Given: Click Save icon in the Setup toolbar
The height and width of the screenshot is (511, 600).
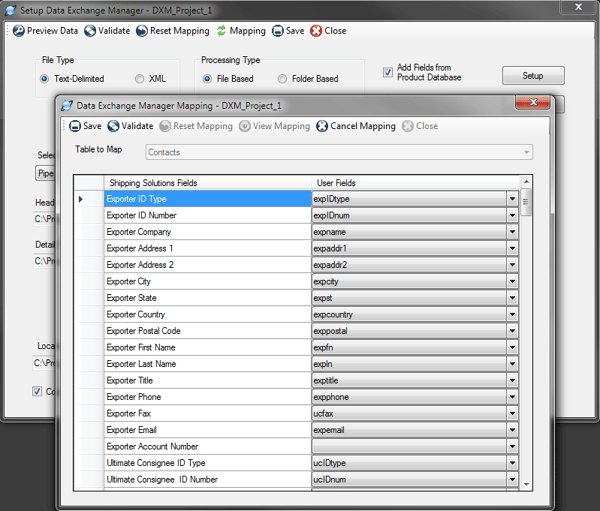Looking at the screenshot, I should tap(277, 31).
